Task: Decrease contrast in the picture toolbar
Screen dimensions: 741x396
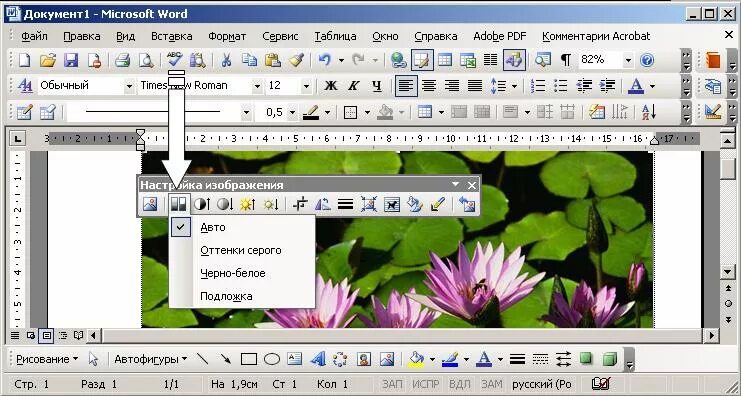Action: tap(225, 205)
